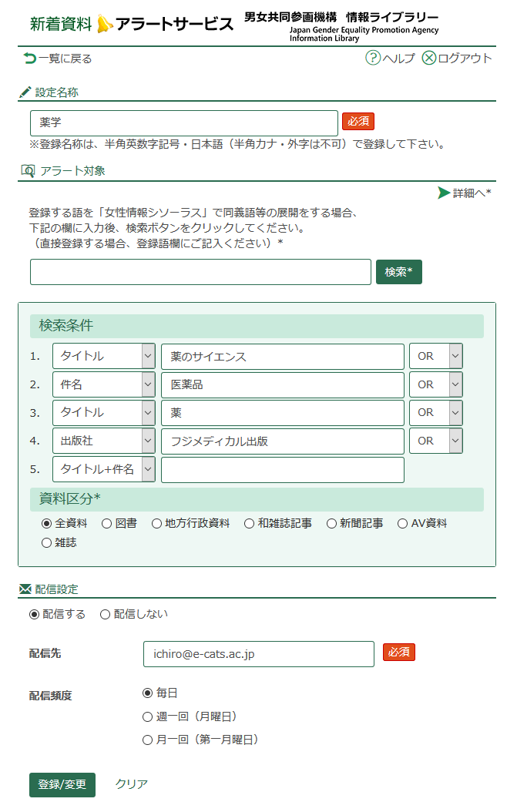Select the 新聞記事 radio option
517x812 pixels.
(332, 524)
